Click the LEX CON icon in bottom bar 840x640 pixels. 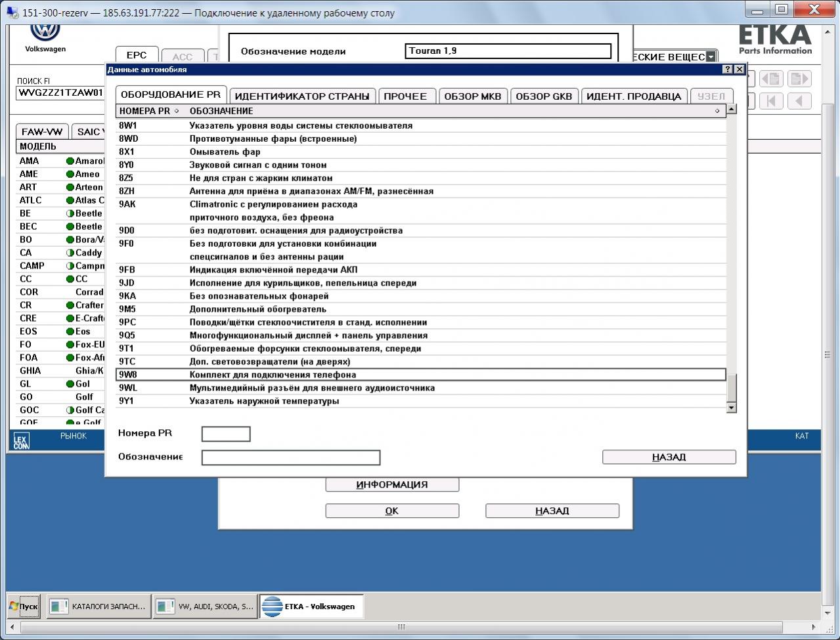pyautogui.click(x=21, y=440)
